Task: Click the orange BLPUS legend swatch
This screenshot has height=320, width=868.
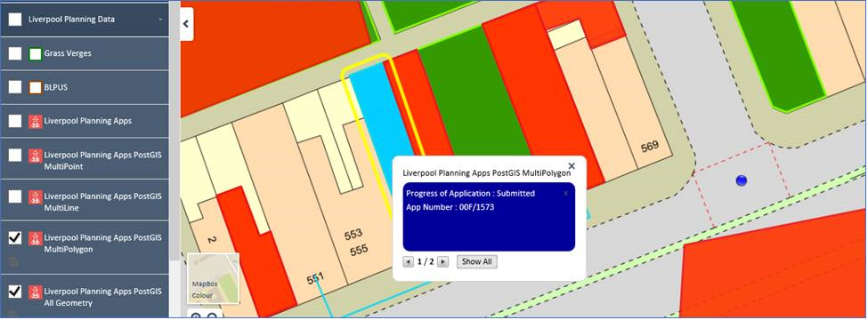Action: click(x=36, y=87)
